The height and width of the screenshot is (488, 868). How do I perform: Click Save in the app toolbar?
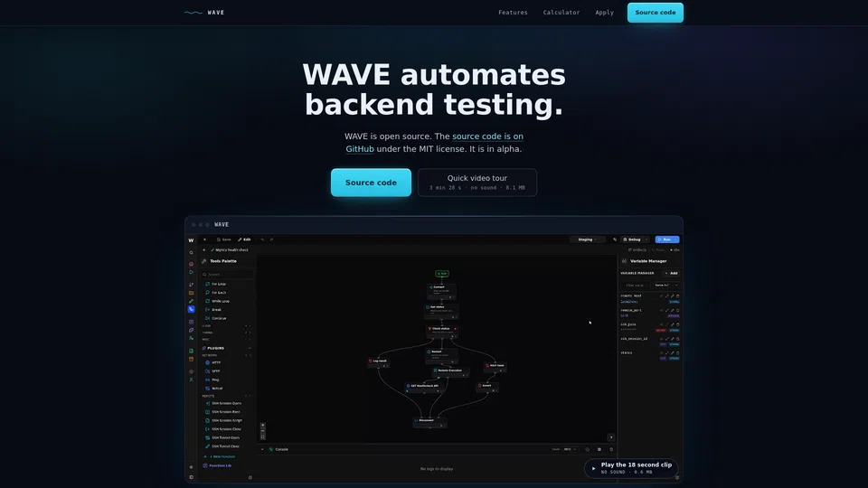223,239
